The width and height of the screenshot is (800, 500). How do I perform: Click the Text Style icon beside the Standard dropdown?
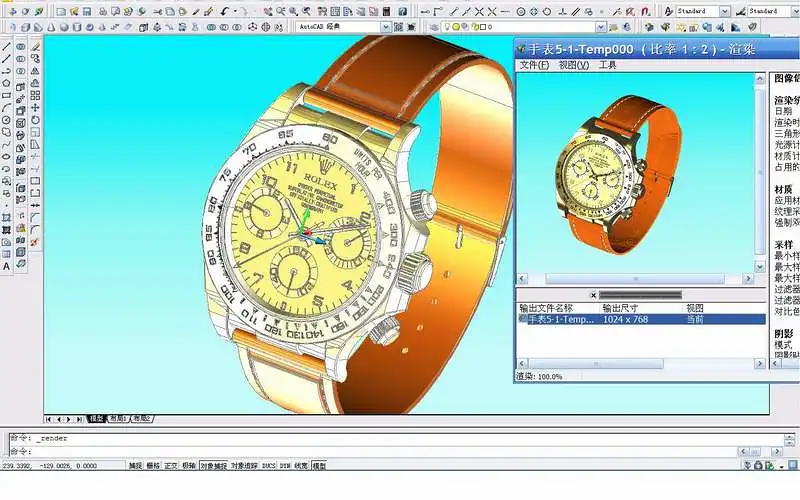(668, 11)
